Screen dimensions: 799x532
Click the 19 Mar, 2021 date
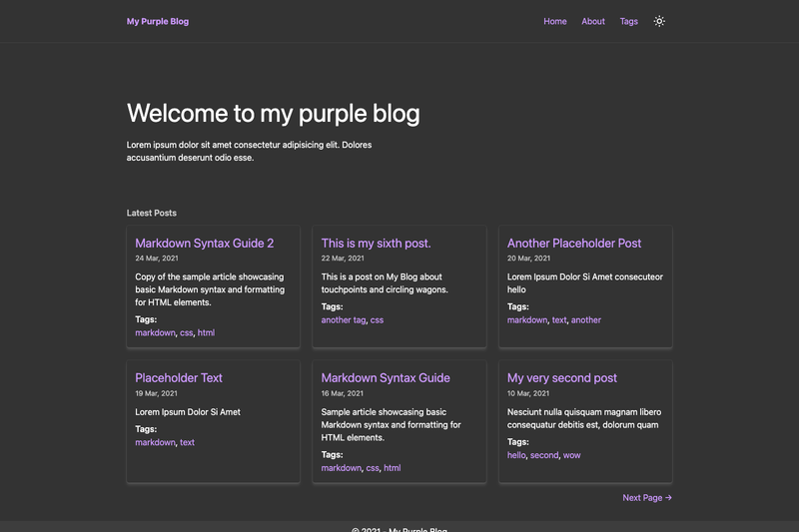coord(156,393)
